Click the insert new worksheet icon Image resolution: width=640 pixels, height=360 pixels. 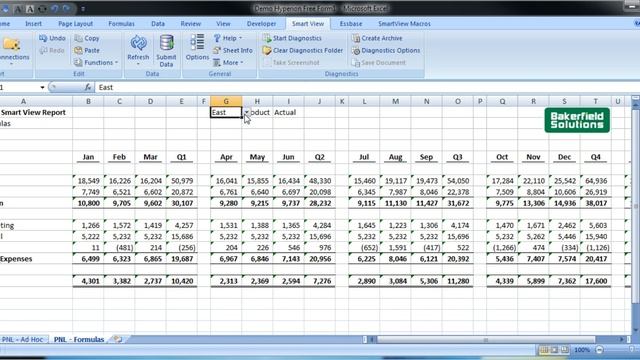pos(118,339)
